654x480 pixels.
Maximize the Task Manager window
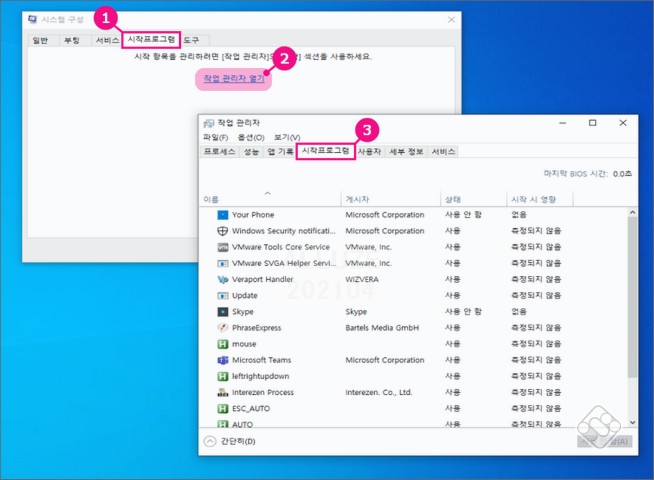point(592,123)
